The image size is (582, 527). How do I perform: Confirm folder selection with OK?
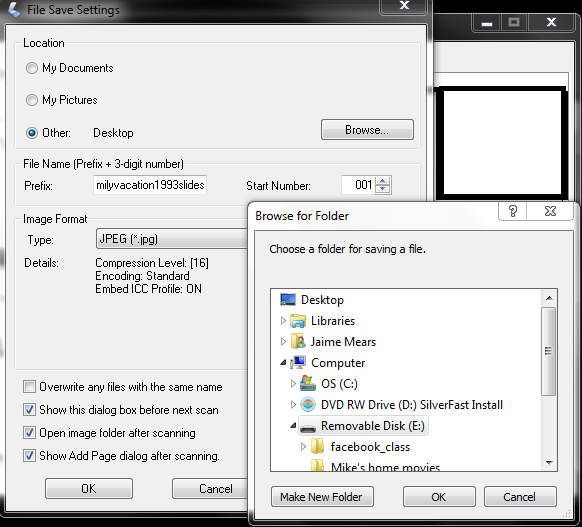(x=439, y=497)
